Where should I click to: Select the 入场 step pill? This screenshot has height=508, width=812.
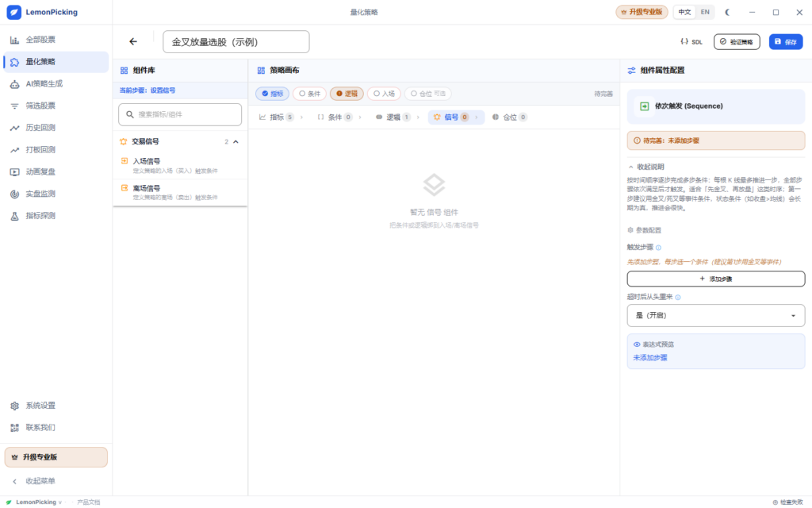385,94
